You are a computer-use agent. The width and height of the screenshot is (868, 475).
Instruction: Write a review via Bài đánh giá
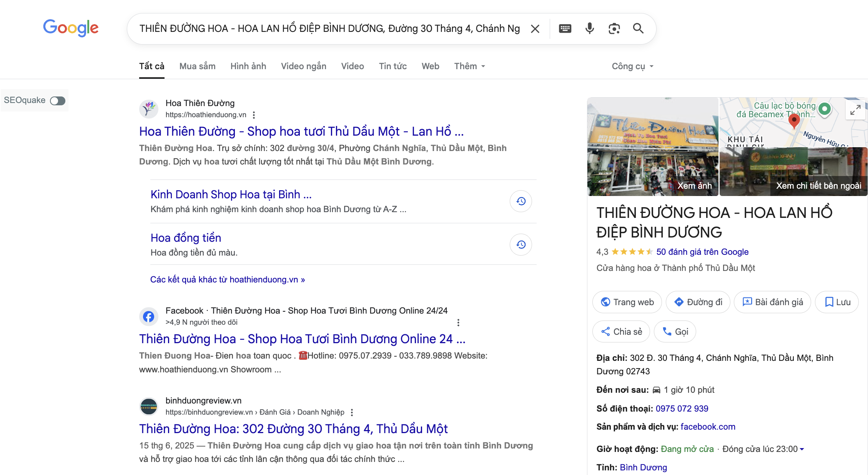point(772,302)
